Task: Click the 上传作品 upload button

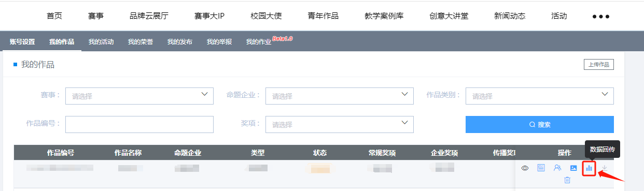Action: tap(599, 65)
